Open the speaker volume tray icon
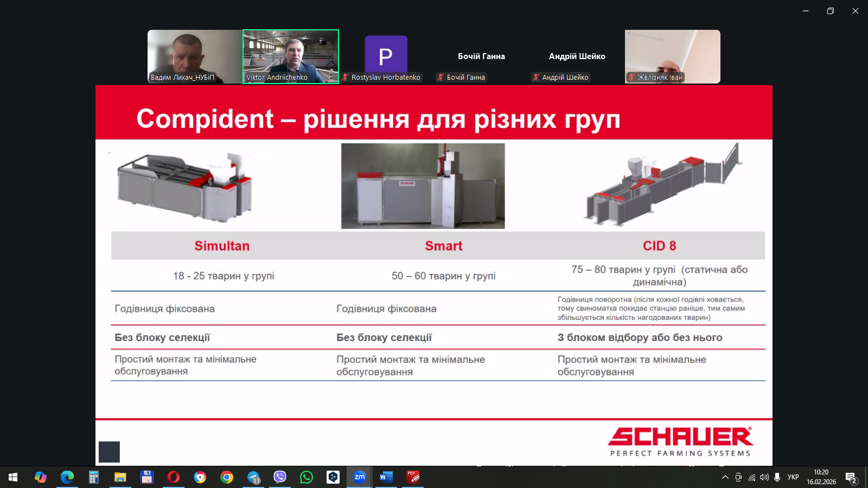Image resolution: width=868 pixels, height=488 pixels. [x=764, y=477]
